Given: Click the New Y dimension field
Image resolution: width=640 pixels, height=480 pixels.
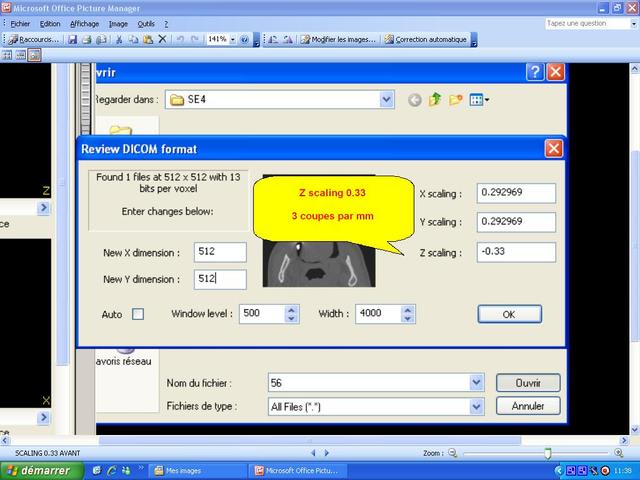Looking at the screenshot, I should [220, 280].
